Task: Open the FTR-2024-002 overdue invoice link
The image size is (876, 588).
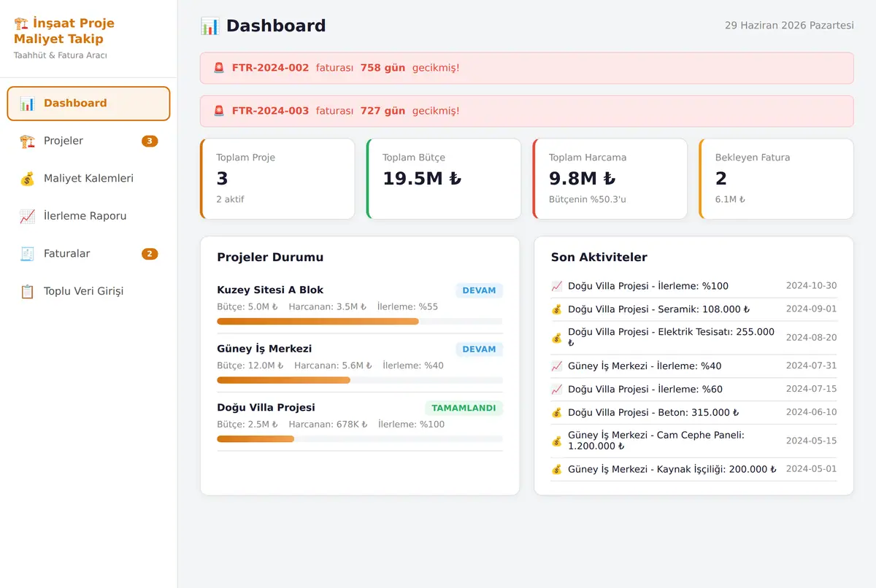Action: (x=270, y=68)
